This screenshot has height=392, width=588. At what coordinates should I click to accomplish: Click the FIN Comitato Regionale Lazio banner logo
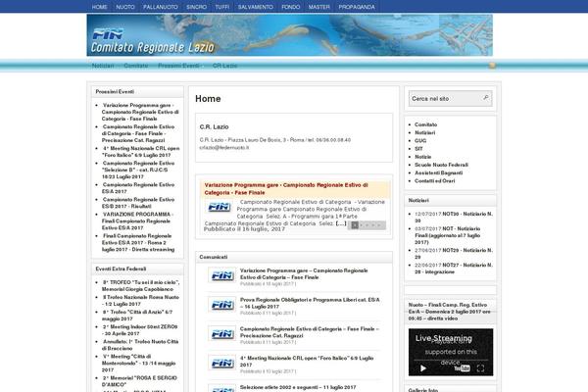(x=153, y=40)
